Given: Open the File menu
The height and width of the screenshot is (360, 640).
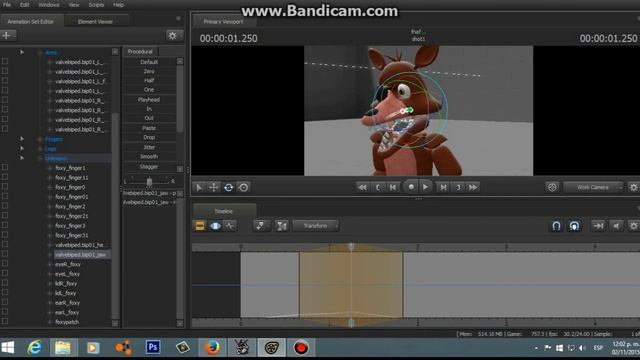Looking at the screenshot, I should tap(7, 5).
